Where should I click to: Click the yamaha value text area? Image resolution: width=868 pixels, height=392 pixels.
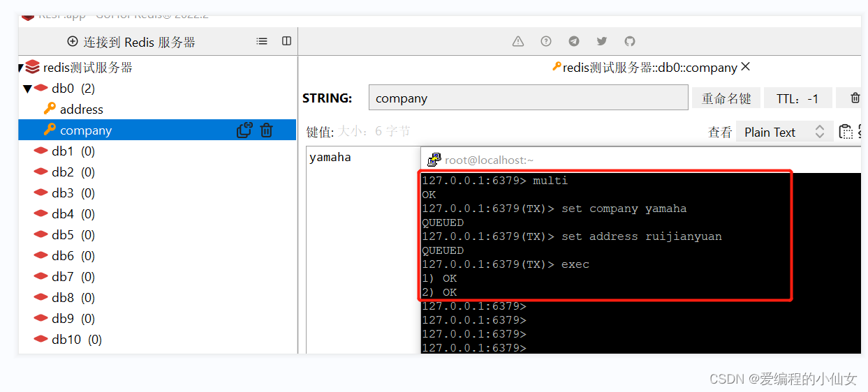pyautogui.click(x=362, y=250)
